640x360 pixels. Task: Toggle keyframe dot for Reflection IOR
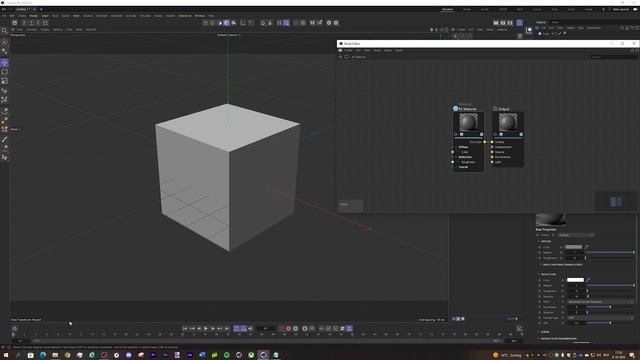tap(540, 323)
